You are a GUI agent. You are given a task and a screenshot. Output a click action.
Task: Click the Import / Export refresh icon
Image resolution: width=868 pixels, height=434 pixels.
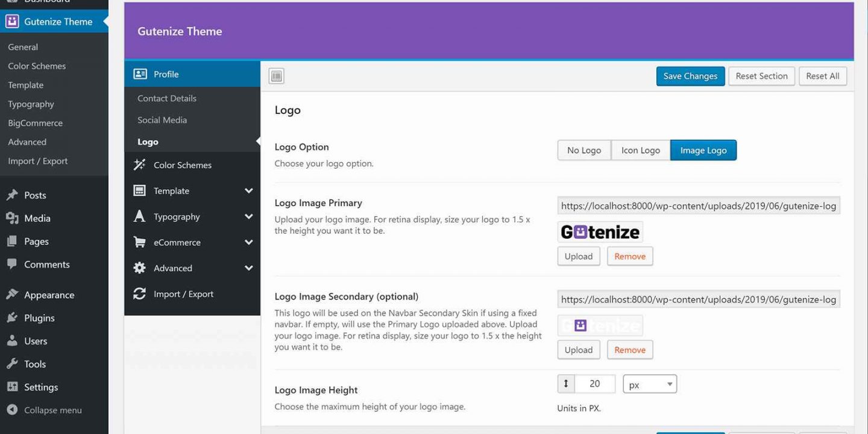coord(139,294)
